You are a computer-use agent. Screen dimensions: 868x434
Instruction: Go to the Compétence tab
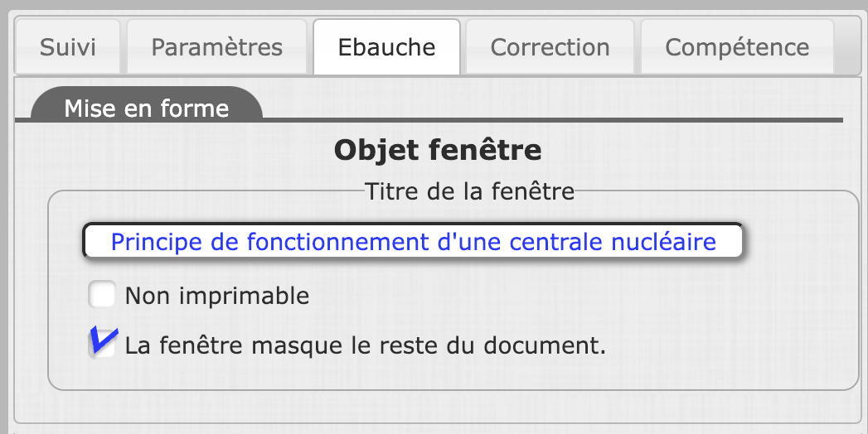click(x=736, y=46)
